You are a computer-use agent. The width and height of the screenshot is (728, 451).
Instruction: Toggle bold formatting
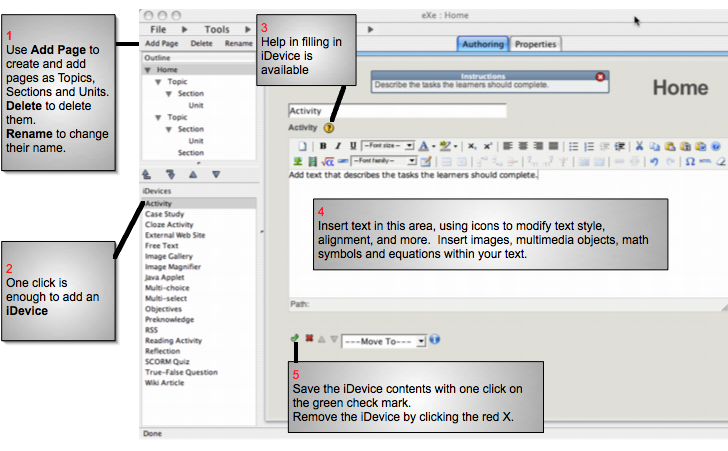pos(323,146)
